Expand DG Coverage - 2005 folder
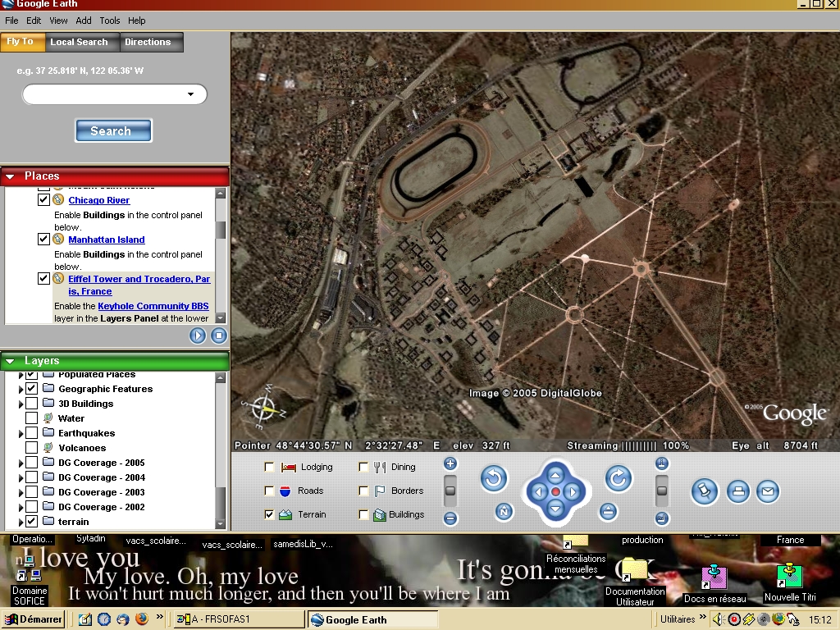Viewport: 840px width, 630px height. point(21,463)
